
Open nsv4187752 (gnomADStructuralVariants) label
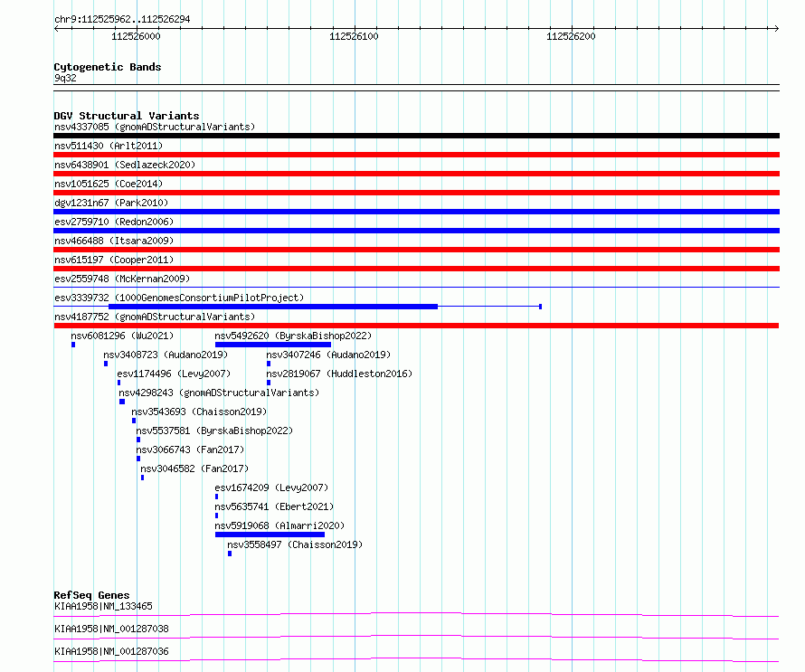(155, 317)
